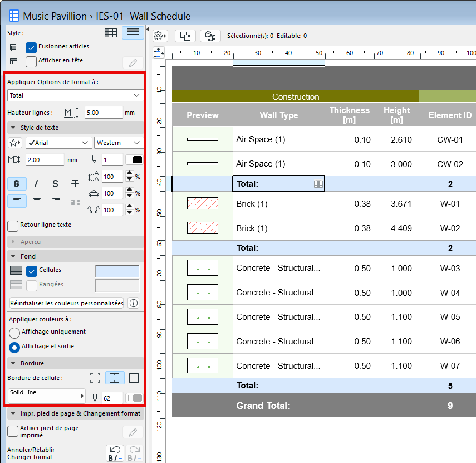Center-align the text

click(x=36, y=201)
